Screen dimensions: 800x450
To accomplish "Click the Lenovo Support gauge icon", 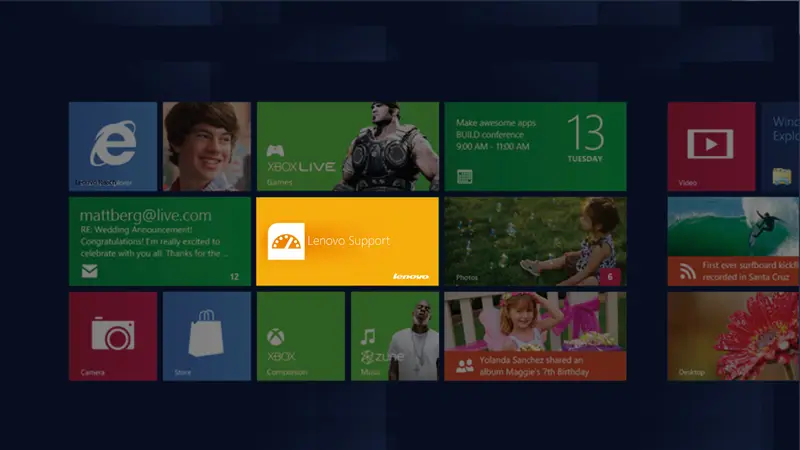I will pyautogui.click(x=286, y=241).
